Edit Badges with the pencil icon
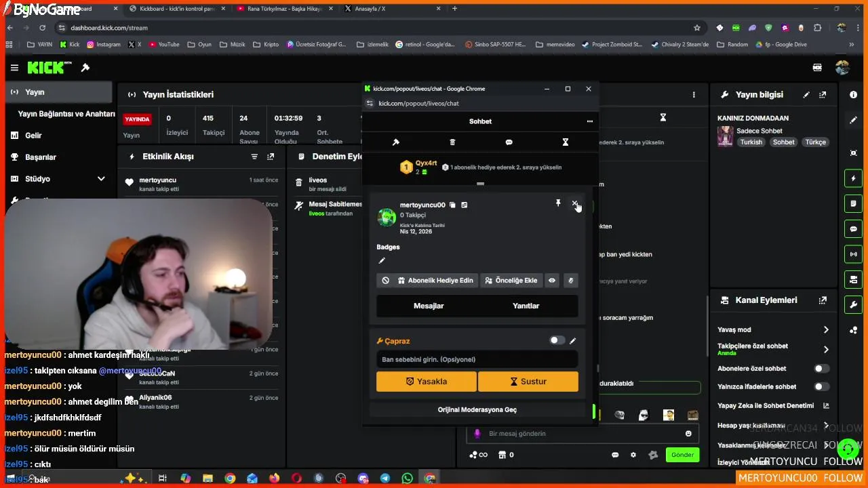Viewport: 868px width, 488px height. [x=382, y=260]
